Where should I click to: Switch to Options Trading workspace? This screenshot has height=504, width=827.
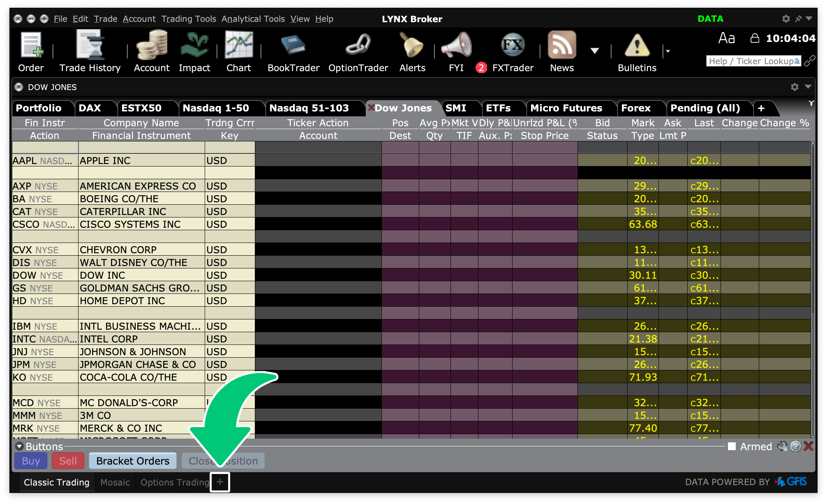pos(175,482)
